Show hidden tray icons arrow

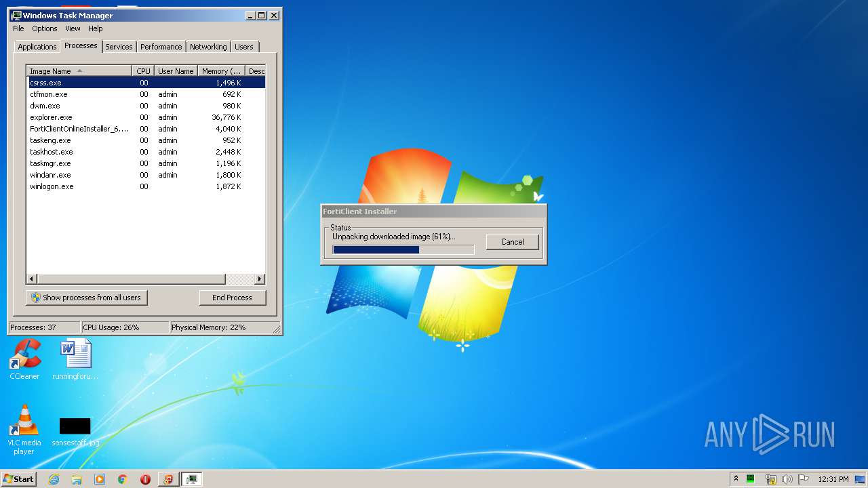coord(736,479)
